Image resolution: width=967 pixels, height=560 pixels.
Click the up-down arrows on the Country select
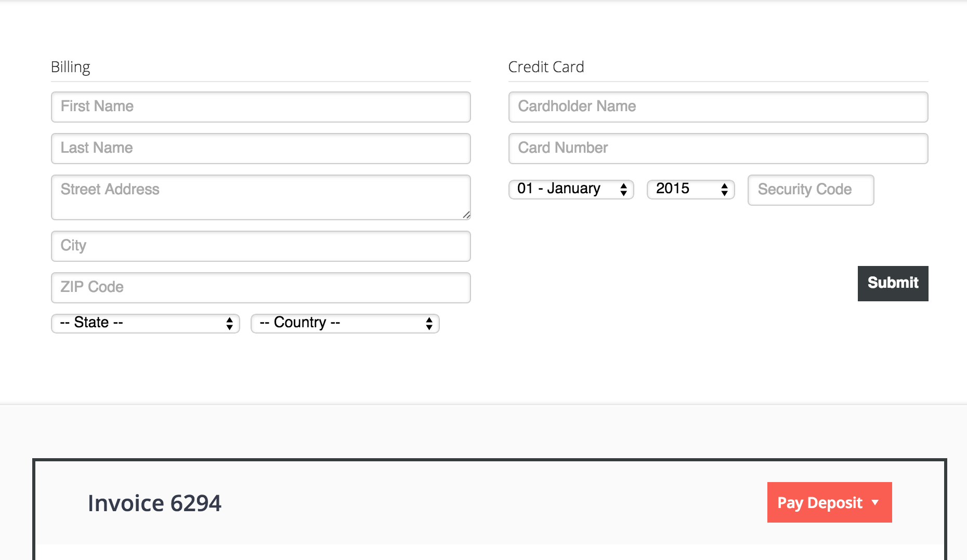point(429,324)
